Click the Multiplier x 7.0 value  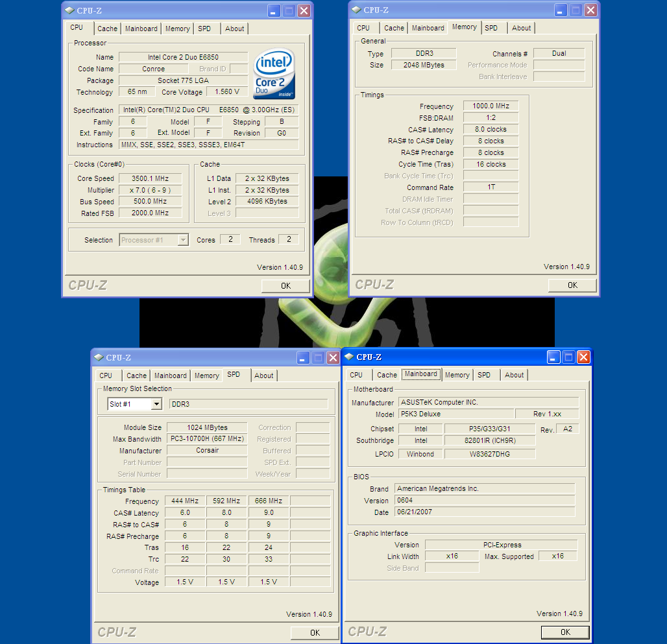tap(150, 190)
